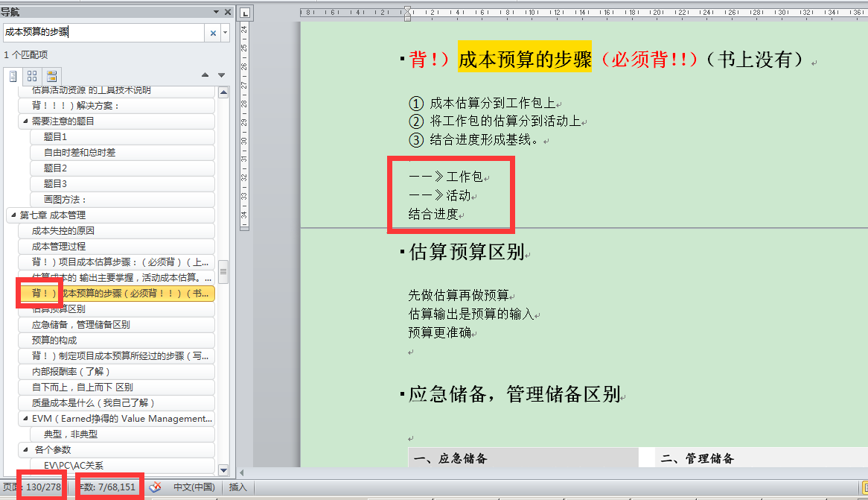The width and height of the screenshot is (868, 500).
Task: Jump to heading 预算的构成
Action: 116,341
